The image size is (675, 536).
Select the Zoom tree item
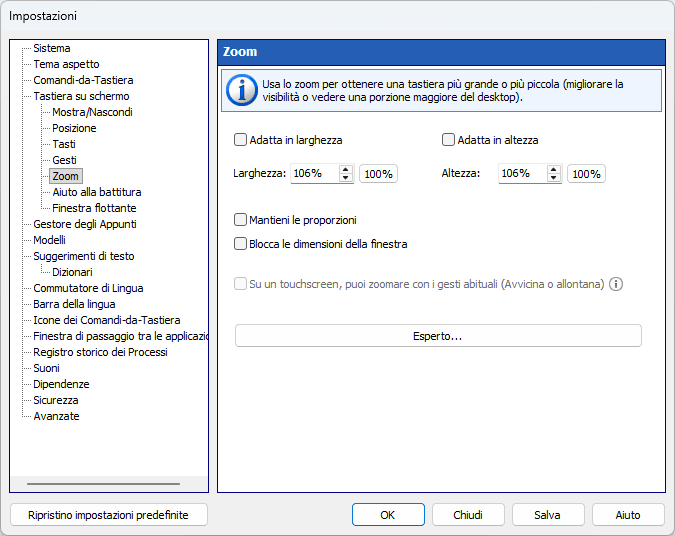65,176
